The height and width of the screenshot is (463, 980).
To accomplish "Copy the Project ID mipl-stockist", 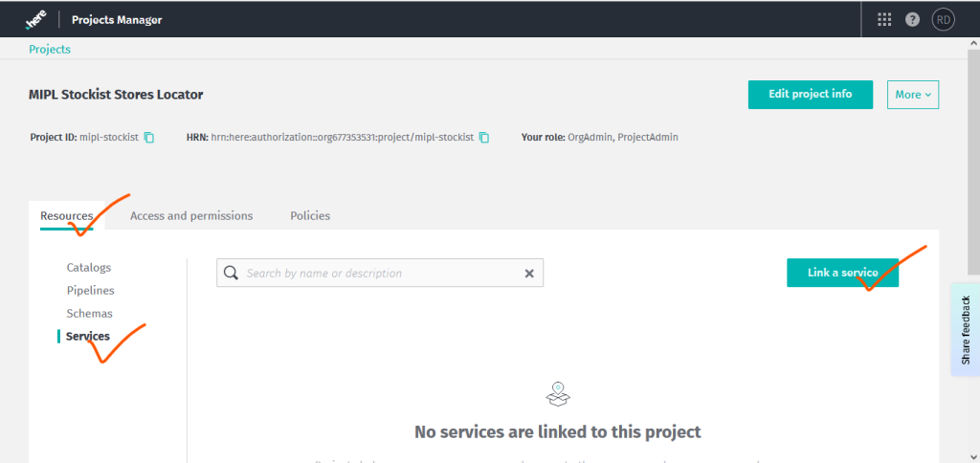I will [x=148, y=138].
